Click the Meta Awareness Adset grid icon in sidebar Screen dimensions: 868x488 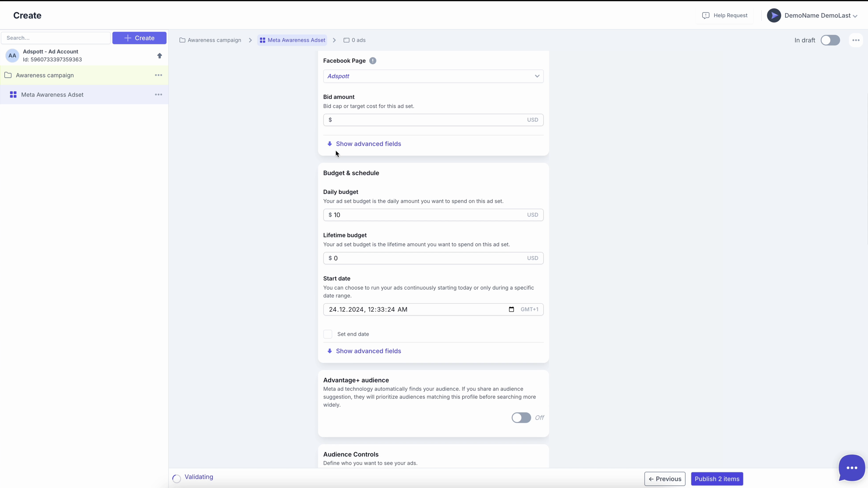click(13, 95)
